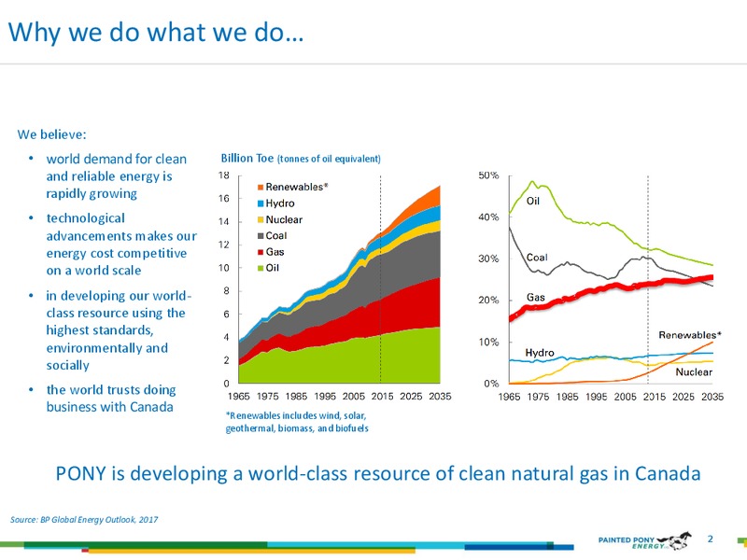Click the Renewables footnote below the area chart
747x560 pixels.
pyautogui.click(x=297, y=422)
